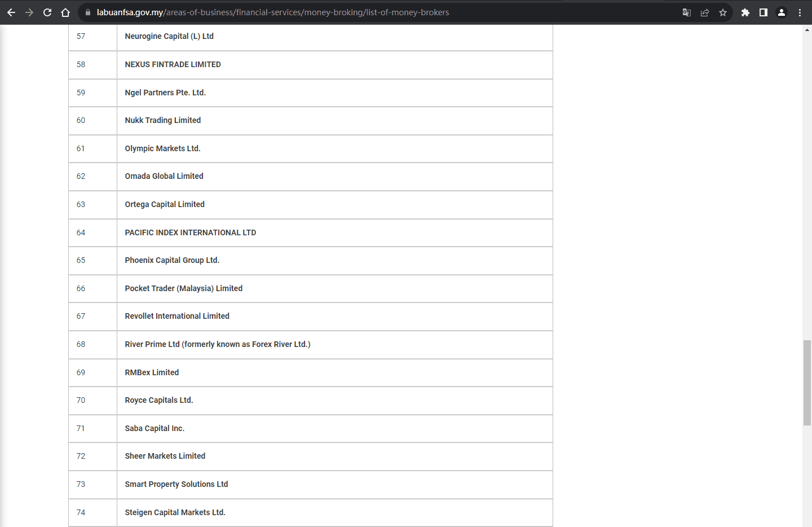Click Olympic Markets Ltd. entry
The height and width of the screenshot is (527, 812).
(x=162, y=148)
